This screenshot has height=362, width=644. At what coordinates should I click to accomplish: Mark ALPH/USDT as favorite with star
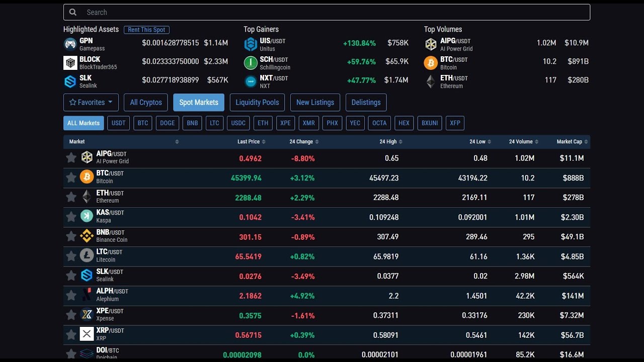(71, 296)
